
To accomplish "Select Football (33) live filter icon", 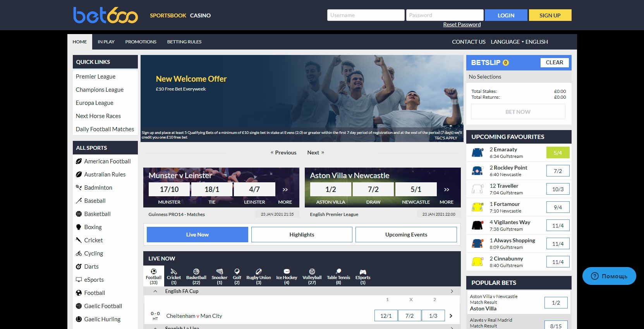I will point(154,272).
